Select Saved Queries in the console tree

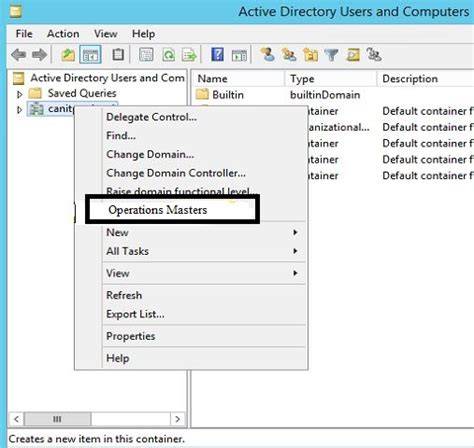(x=82, y=93)
